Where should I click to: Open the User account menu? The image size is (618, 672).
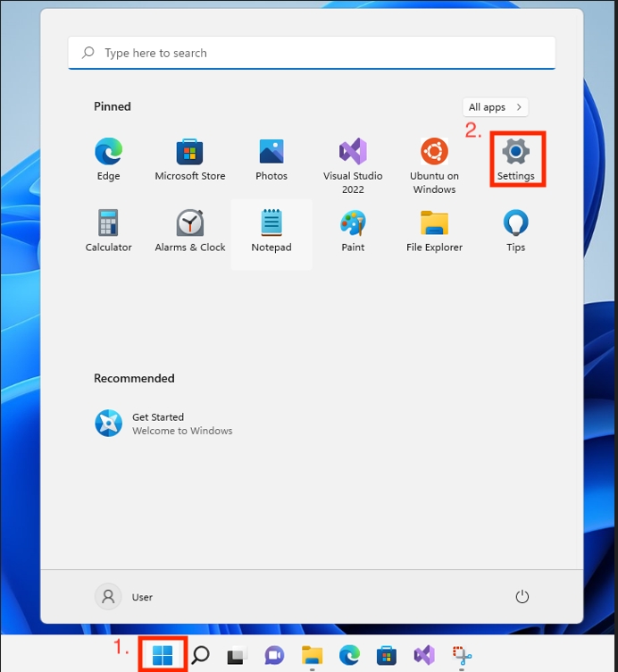pyautogui.click(x=124, y=597)
